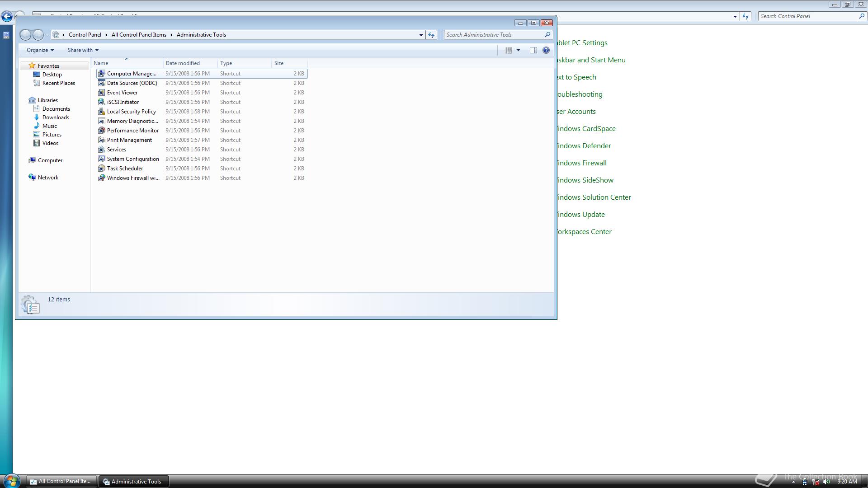This screenshot has height=488, width=868.
Task: Go to All Control Panel Items breadcrumb
Action: 139,35
